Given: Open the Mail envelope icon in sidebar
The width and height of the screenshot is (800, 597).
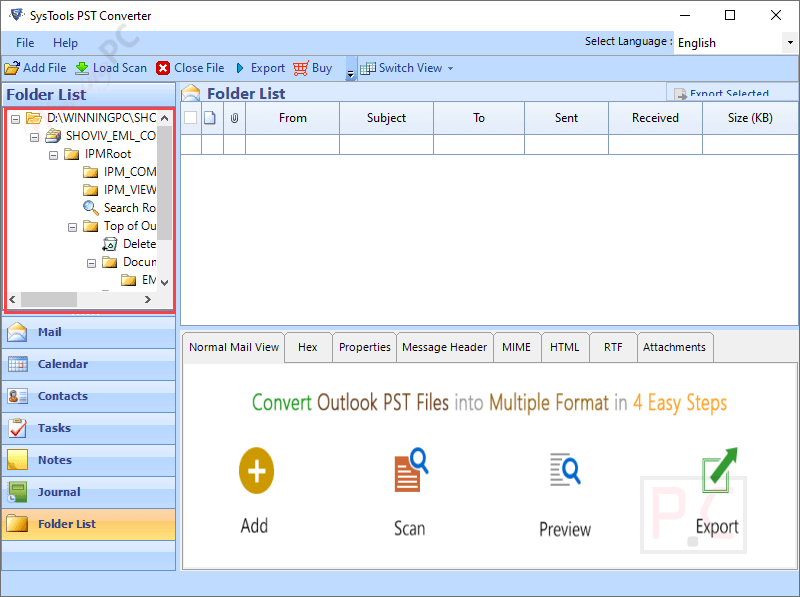Looking at the screenshot, I should click(x=17, y=332).
